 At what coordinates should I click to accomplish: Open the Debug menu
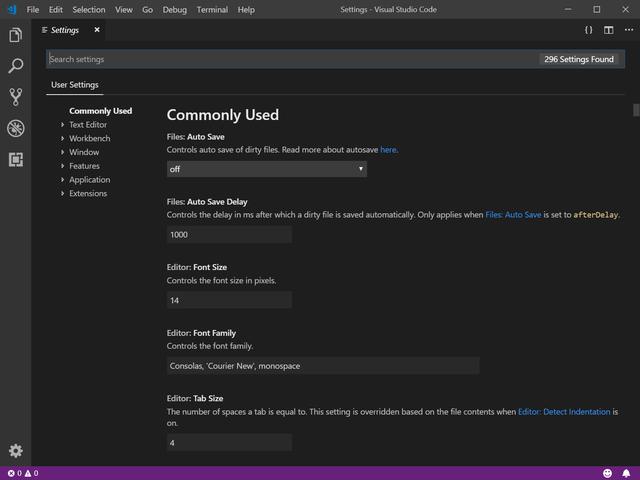(174, 9)
